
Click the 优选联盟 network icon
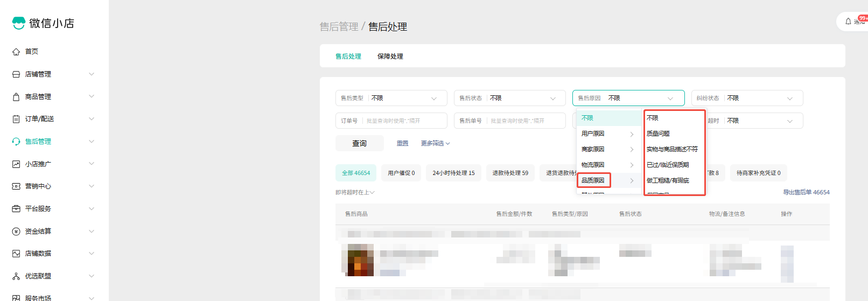[16, 276]
